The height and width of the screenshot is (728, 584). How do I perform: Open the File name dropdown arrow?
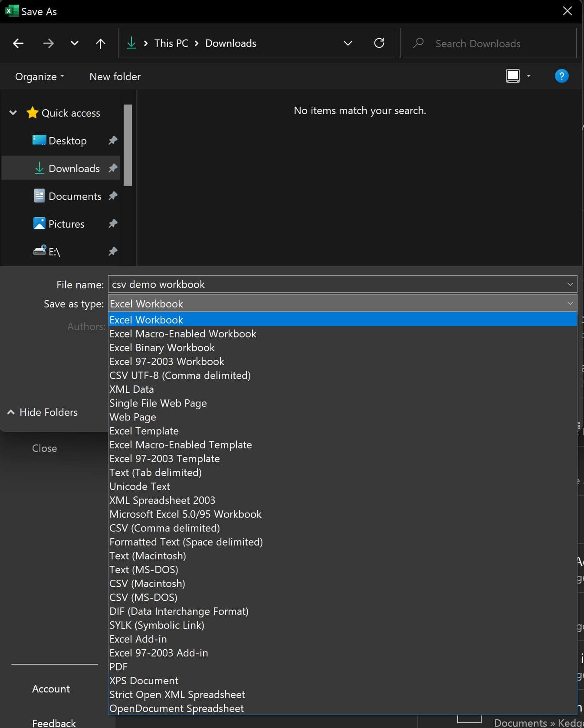point(570,284)
